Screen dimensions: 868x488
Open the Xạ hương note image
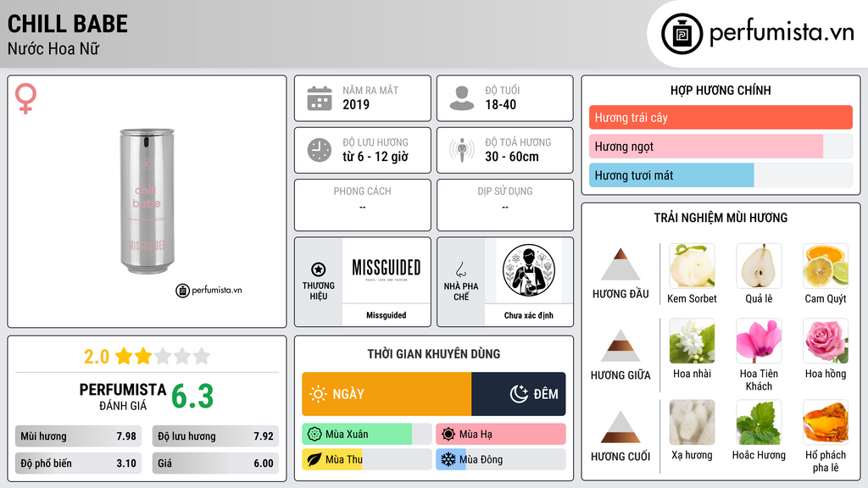[692, 422]
